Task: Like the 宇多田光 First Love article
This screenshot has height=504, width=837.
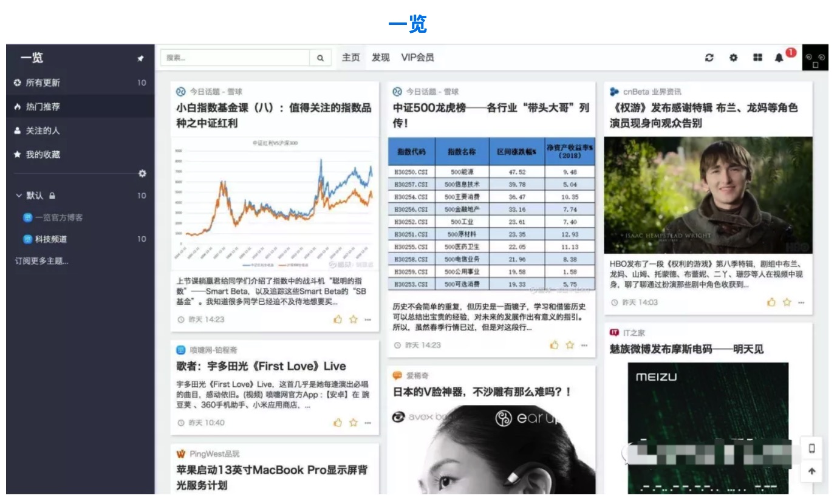Action: [x=338, y=423]
